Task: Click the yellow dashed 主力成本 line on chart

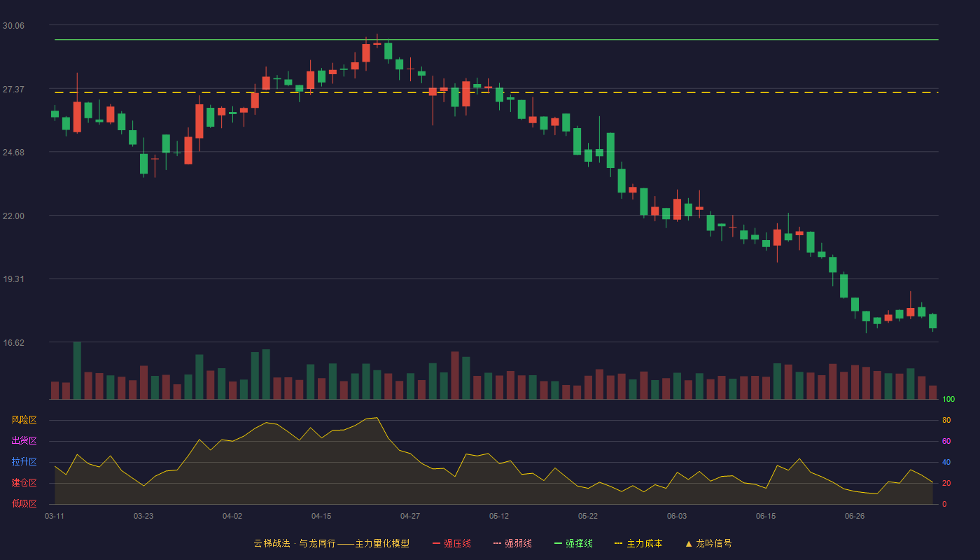Action: [496, 92]
